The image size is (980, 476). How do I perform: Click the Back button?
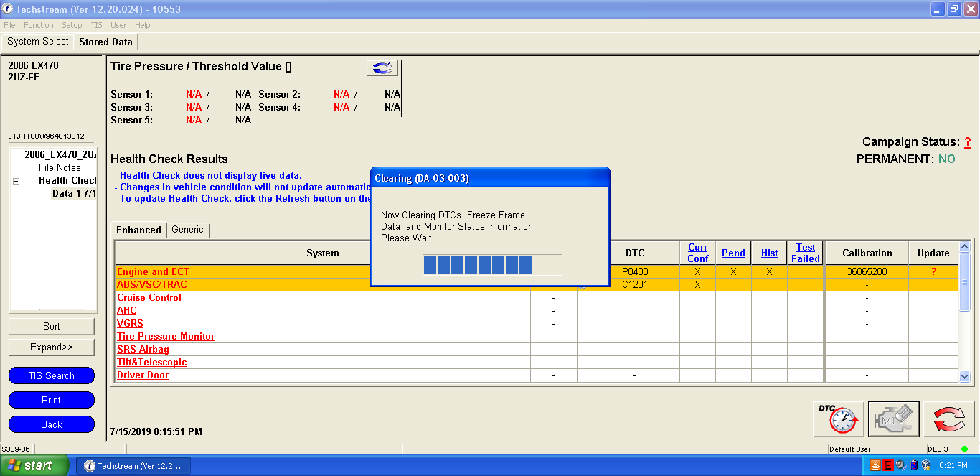pos(52,424)
